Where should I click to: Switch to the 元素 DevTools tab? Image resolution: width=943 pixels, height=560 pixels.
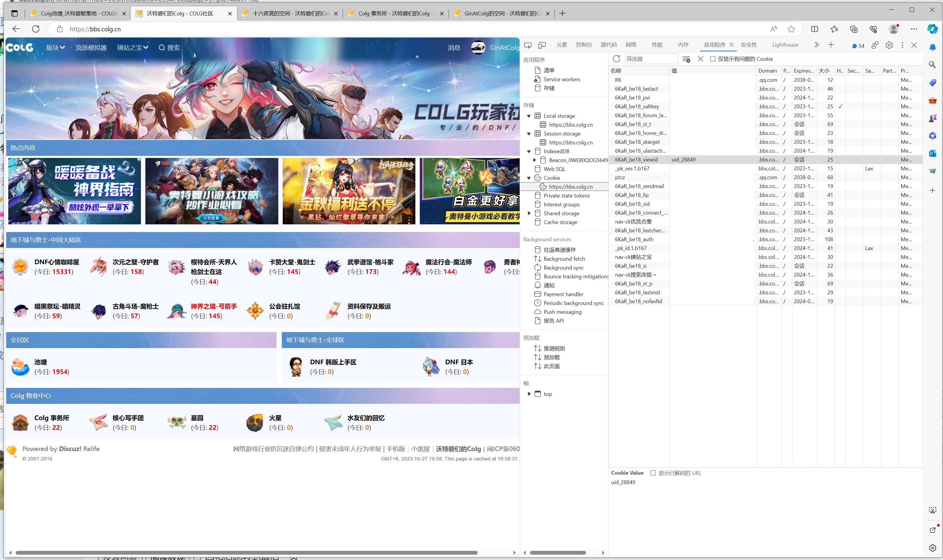pos(562,45)
